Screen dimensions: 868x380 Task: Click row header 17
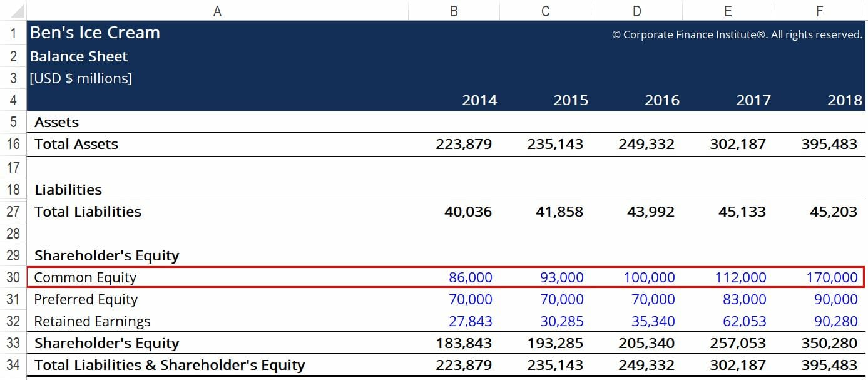point(13,167)
